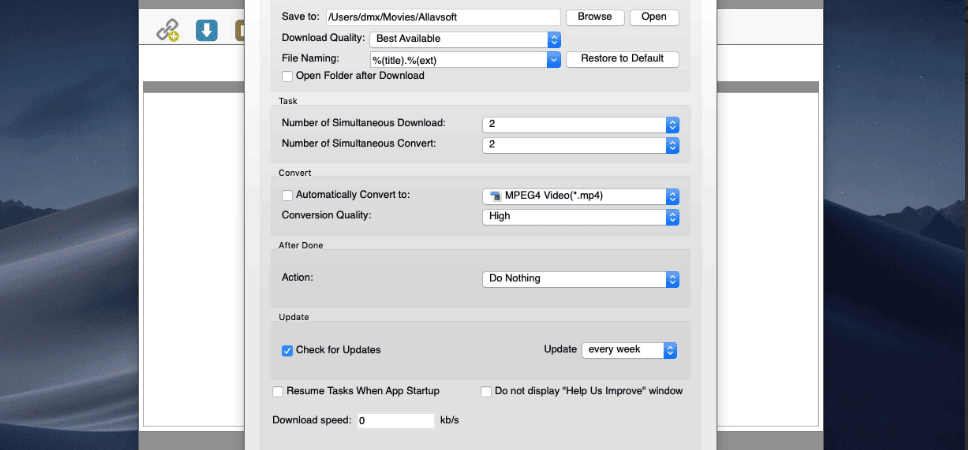Enable Resume Tasks When App Startup
The width and height of the screenshot is (968, 450).
(x=278, y=391)
